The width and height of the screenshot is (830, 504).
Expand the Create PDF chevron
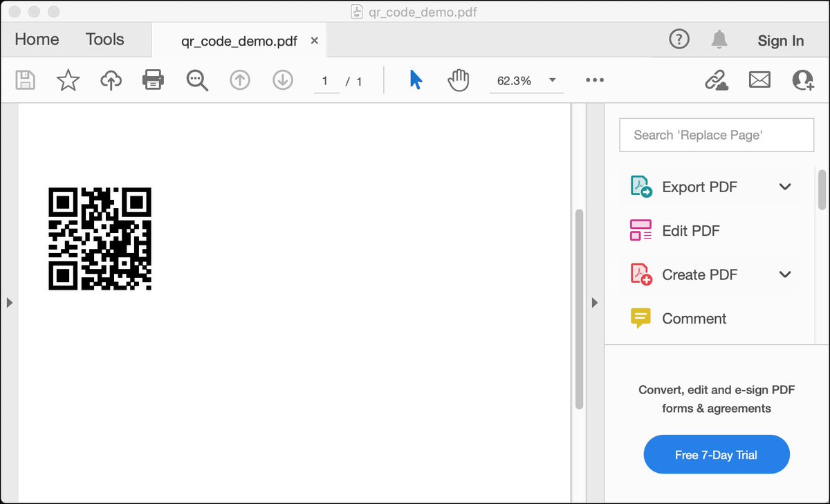[785, 274]
